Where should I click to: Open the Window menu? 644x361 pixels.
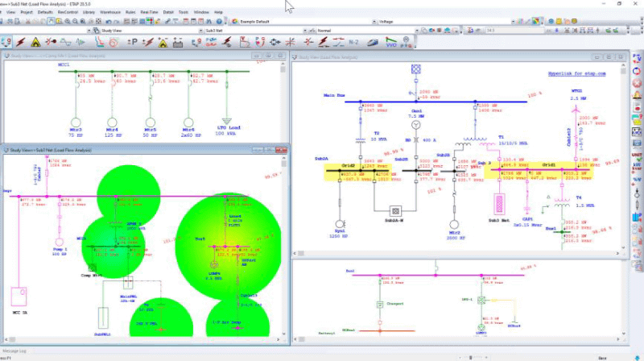click(x=201, y=12)
